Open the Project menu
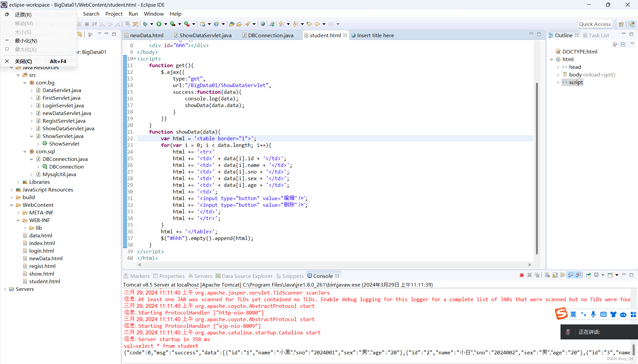The width and height of the screenshot is (638, 364). (x=114, y=14)
